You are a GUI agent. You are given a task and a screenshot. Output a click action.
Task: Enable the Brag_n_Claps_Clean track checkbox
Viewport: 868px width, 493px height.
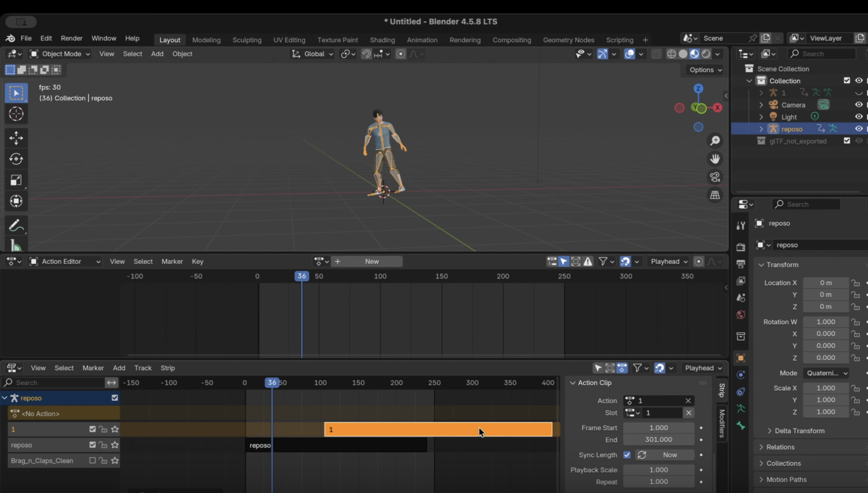point(92,460)
